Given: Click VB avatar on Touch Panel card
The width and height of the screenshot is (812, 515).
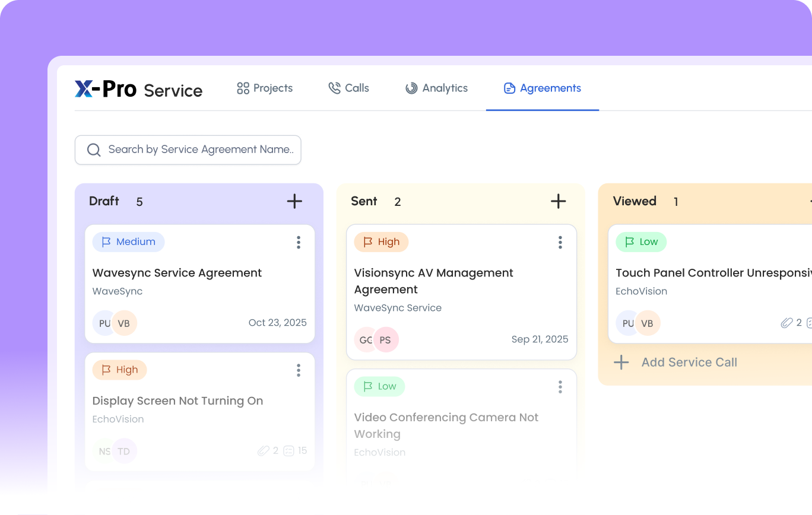Looking at the screenshot, I should 648,323.
